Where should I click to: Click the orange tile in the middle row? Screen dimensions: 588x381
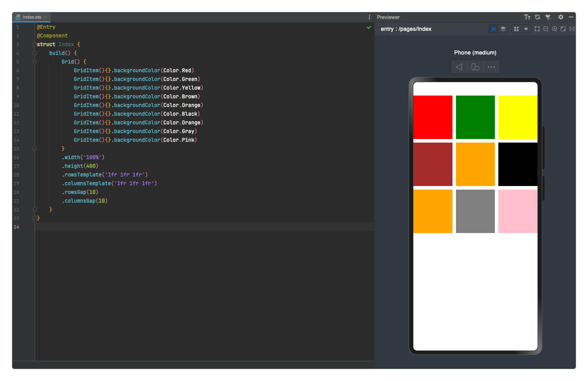click(x=475, y=164)
